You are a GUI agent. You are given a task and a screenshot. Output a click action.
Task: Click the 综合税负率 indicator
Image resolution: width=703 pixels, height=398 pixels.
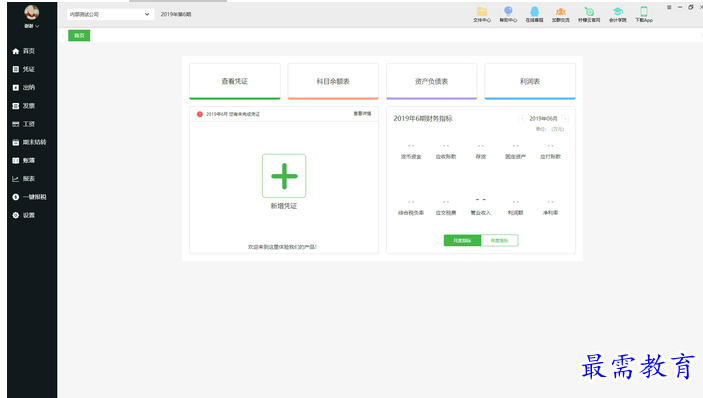pyautogui.click(x=411, y=208)
